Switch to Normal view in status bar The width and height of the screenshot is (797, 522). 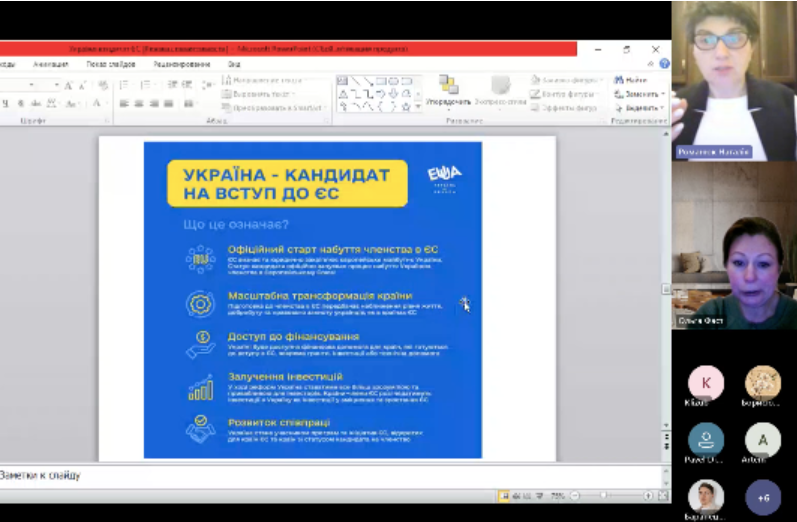pyautogui.click(x=504, y=495)
